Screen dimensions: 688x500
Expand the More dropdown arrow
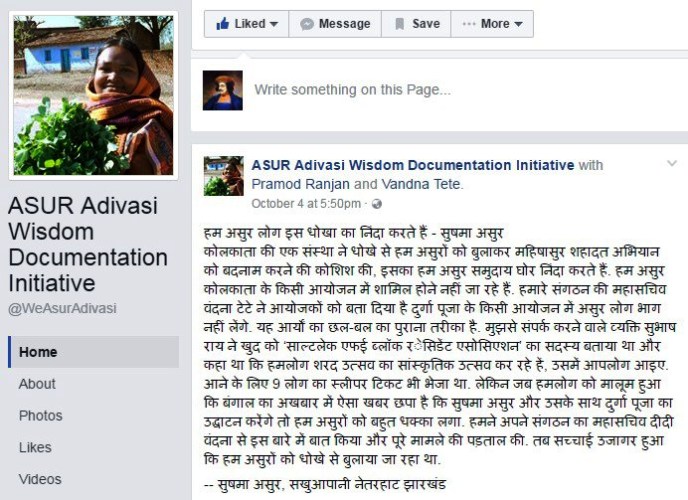pos(518,24)
